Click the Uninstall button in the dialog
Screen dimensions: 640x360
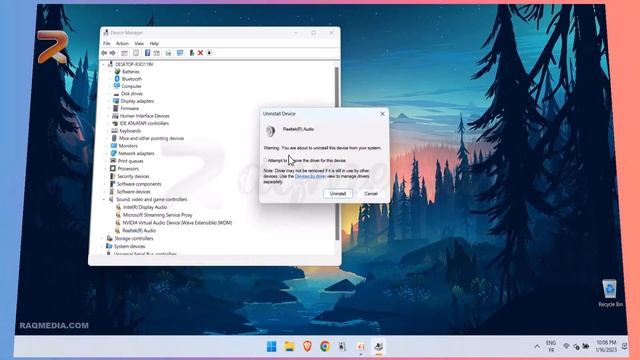338,193
